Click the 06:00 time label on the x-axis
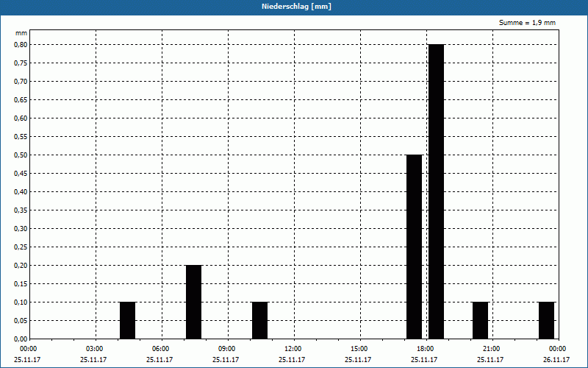Screen dimensions: 588x368 tap(161, 349)
